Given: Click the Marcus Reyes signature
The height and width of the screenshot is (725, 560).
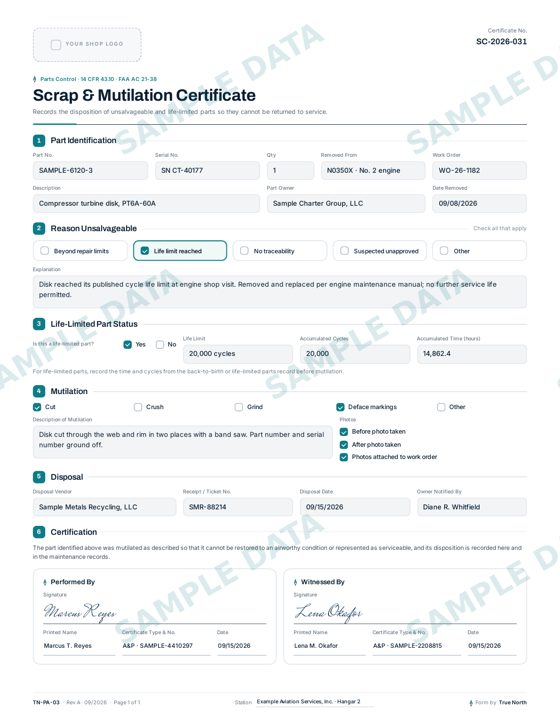Looking at the screenshot, I should click(x=80, y=611).
